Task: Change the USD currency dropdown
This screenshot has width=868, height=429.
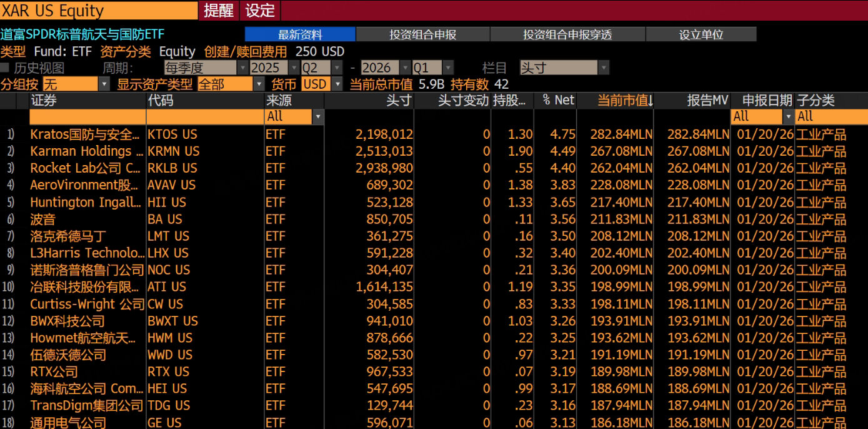Action: [x=322, y=84]
